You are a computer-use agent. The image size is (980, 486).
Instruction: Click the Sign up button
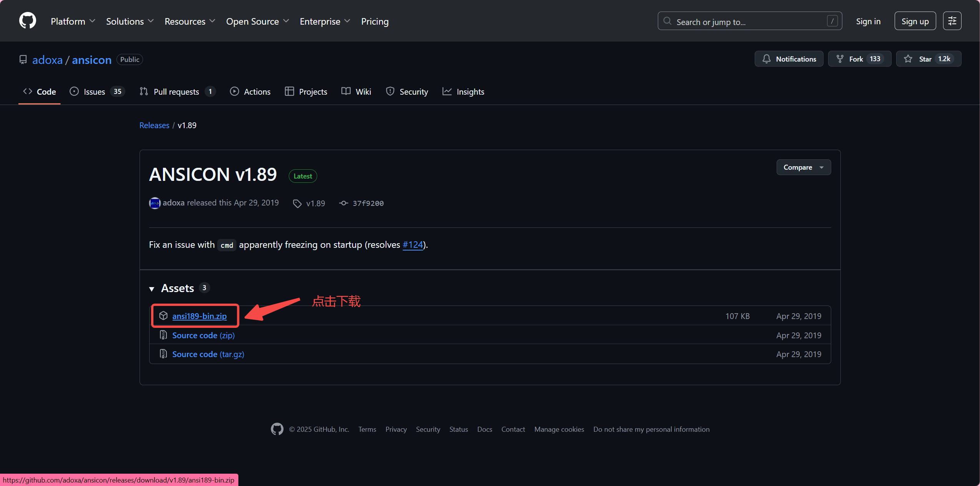click(x=914, y=22)
